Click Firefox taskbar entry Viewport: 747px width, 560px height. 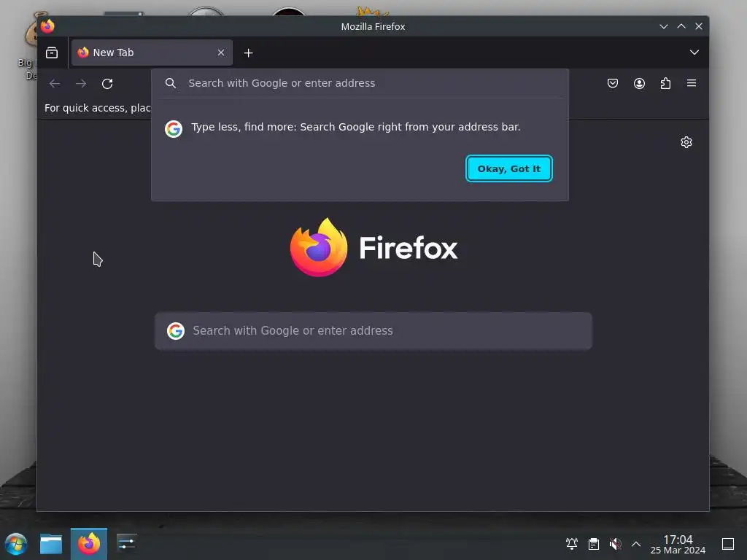click(x=88, y=544)
